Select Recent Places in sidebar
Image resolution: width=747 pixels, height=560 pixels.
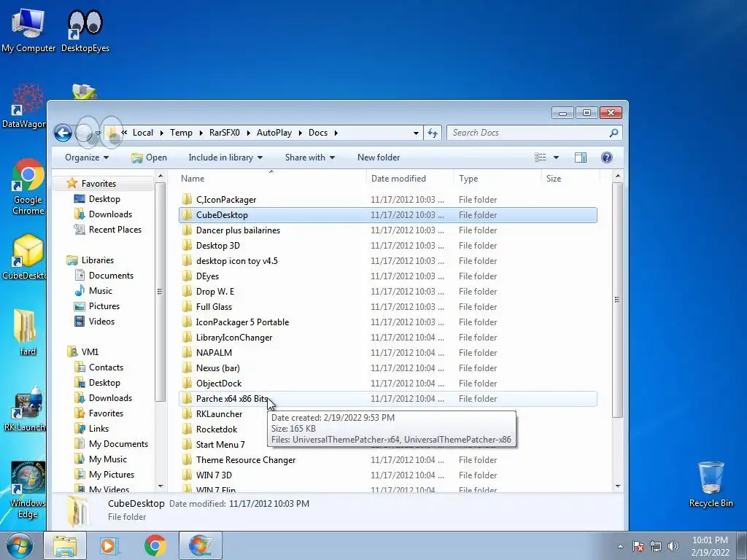pyautogui.click(x=115, y=230)
